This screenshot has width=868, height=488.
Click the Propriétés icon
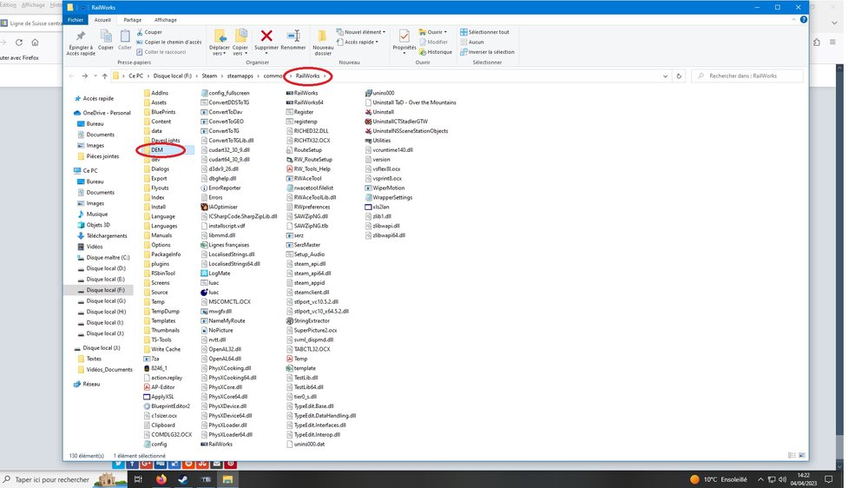tap(404, 36)
